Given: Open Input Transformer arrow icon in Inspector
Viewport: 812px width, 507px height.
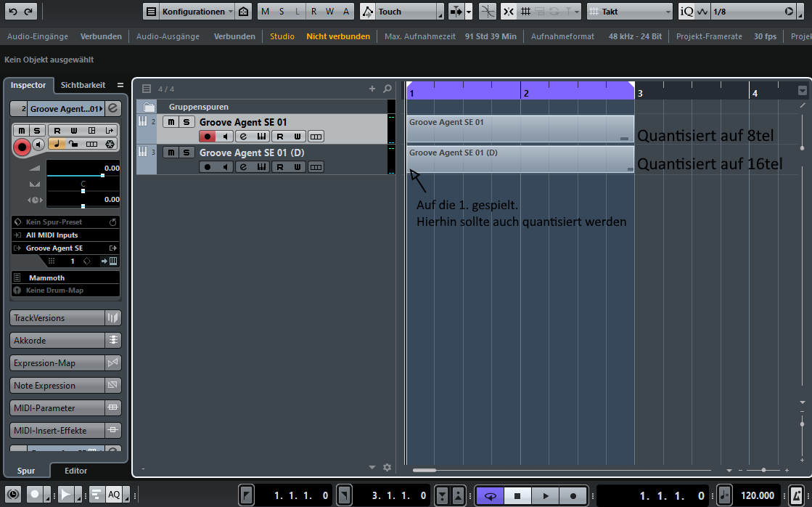Looking at the screenshot, I should (110, 131).
